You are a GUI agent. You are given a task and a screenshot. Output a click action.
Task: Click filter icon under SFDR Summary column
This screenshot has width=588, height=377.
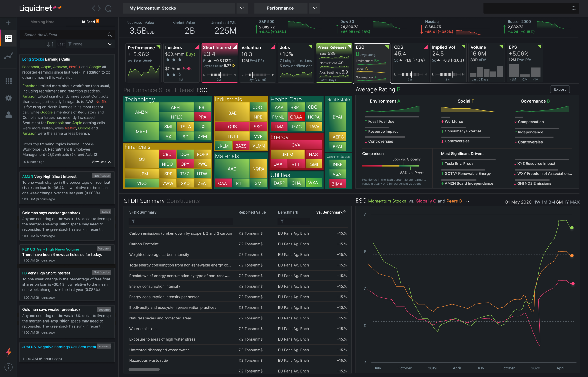[133, 221]
